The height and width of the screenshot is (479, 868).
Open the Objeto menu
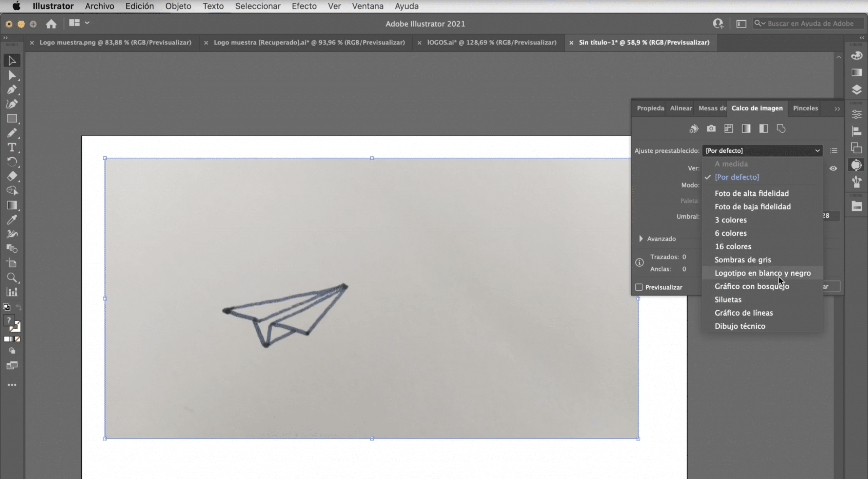(x=178, y=6)
